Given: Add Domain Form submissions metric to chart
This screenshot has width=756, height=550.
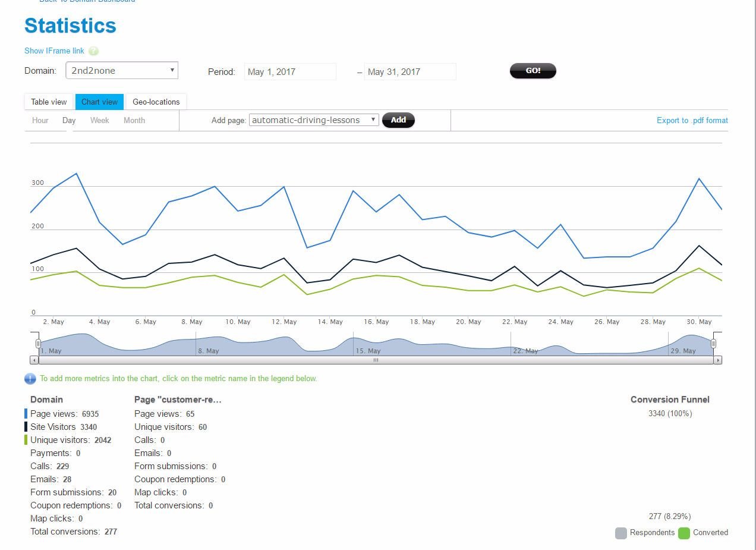Looking at the screenshot, I should pyautogui.click(x=74, y=492).
